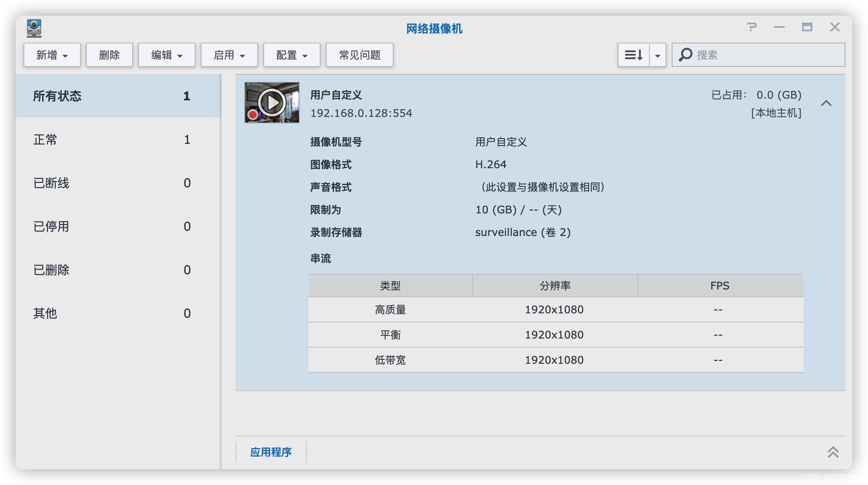Open the 启用 dropdown
Viewport: 868px width, 485px height.
click(229, 54)
